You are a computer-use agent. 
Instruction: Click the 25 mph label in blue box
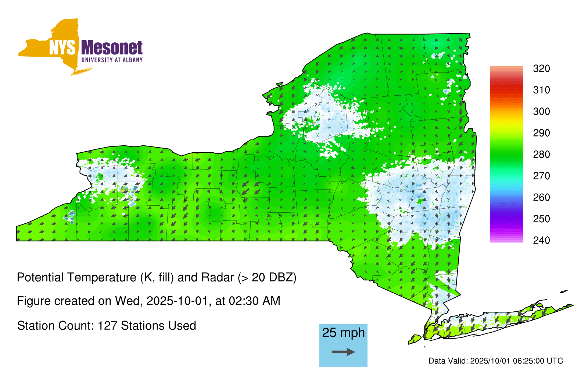(343, 333)
